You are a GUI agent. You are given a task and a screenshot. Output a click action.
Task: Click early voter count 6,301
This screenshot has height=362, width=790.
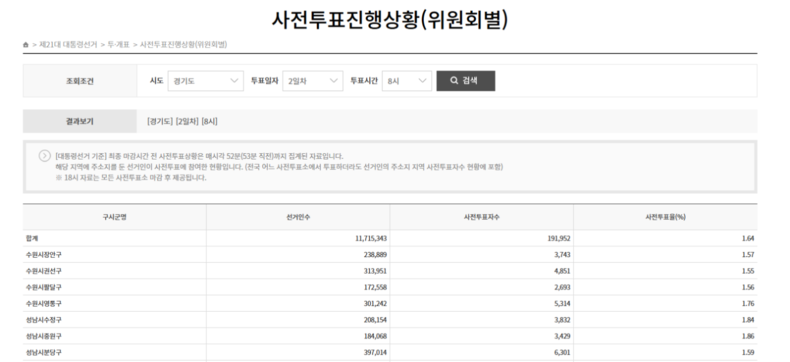562,352
